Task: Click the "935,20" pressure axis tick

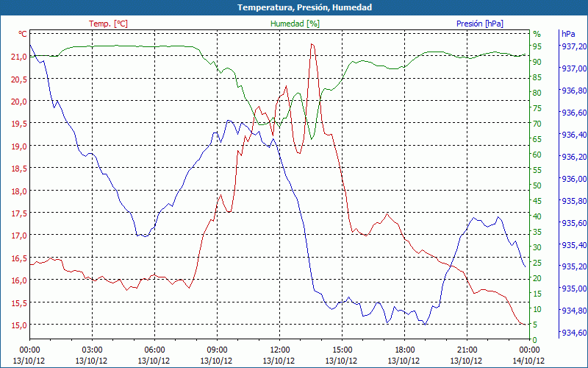Action: (x=573, y=266)
